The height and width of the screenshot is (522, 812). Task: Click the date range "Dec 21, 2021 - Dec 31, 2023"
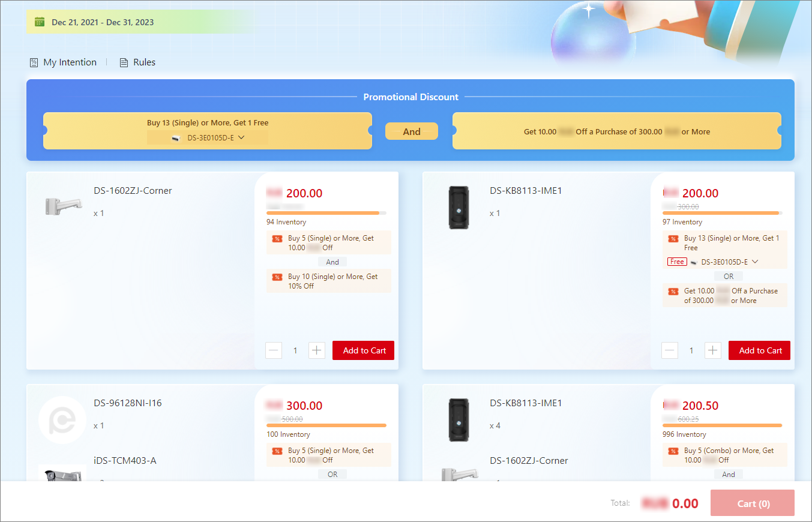point(103,22)
